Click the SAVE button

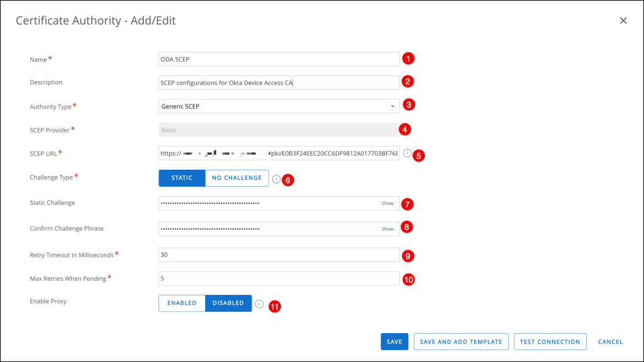394,341
